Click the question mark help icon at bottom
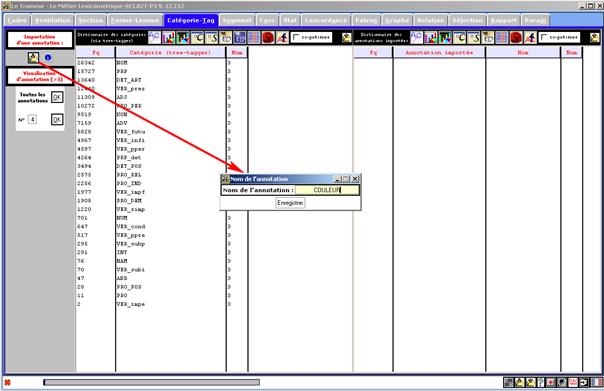 tap(541, 382)
